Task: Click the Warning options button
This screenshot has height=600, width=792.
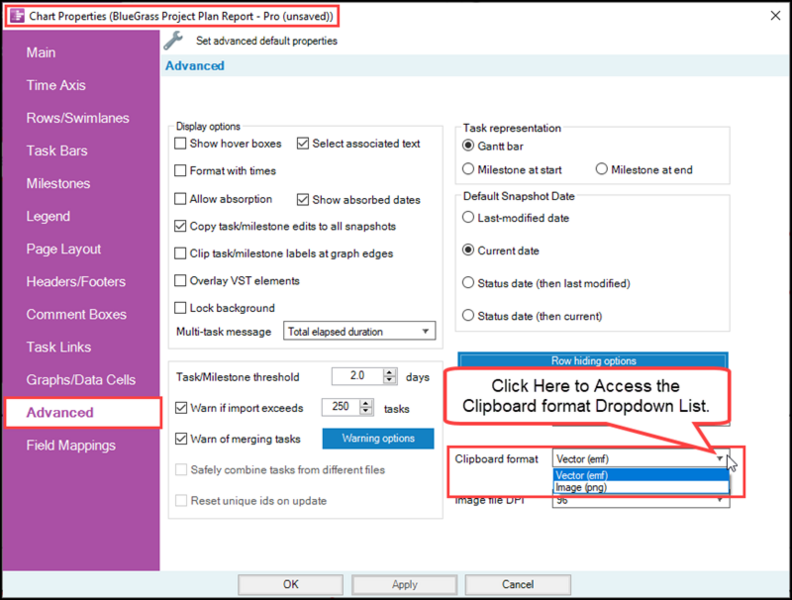Action: (378, 438)
